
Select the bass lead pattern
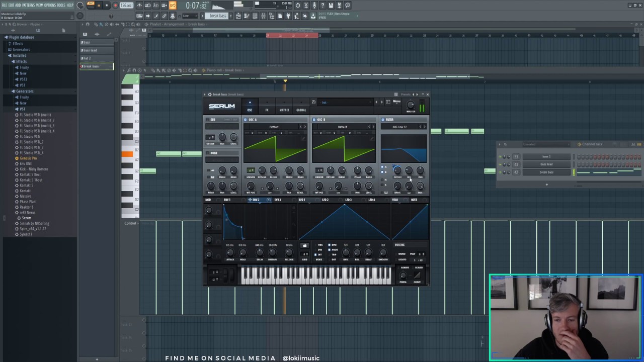coord(97,50)
